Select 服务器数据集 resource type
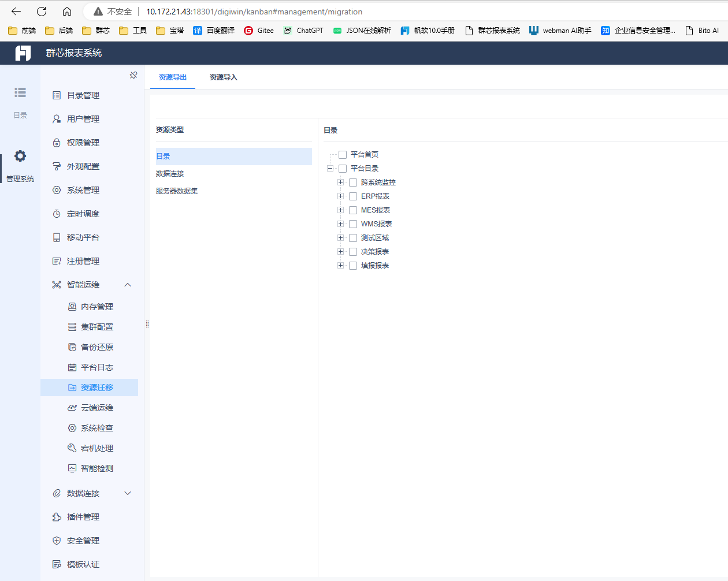728x581 pixels. pos(233,191)
